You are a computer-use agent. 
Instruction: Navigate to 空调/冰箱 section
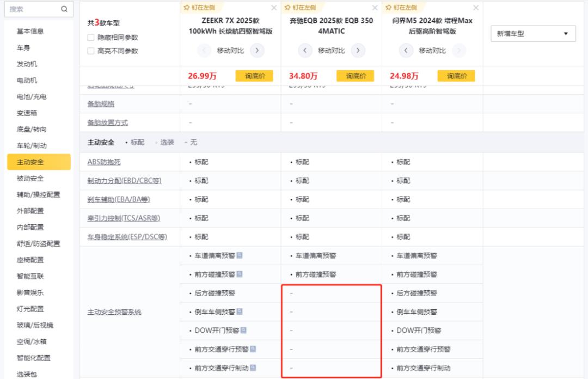pos(32,341)
